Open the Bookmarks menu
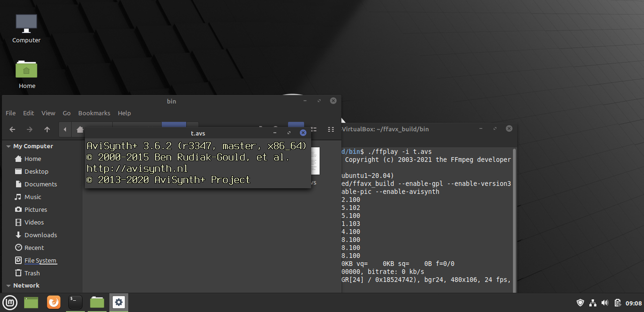 94,113
